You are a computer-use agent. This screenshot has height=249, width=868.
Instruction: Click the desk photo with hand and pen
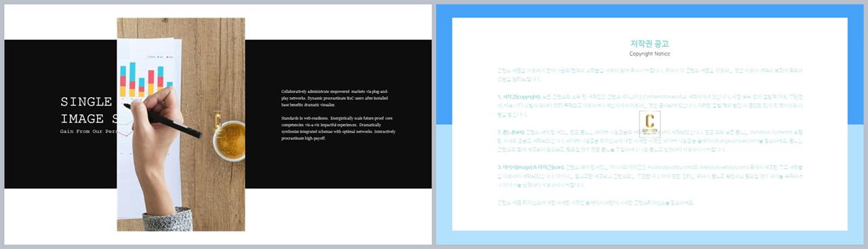[181, 124]
